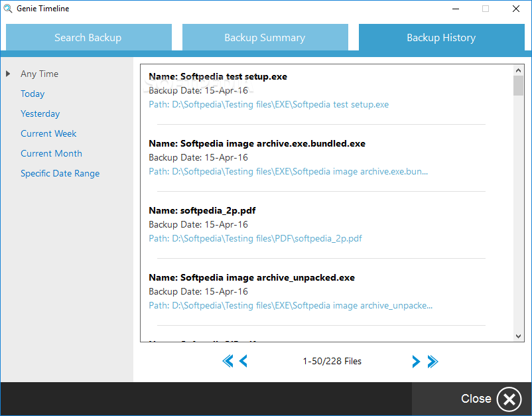The image size is (532, 416).
Task: Go to the first page of results
Action: (x=228, y=361)
